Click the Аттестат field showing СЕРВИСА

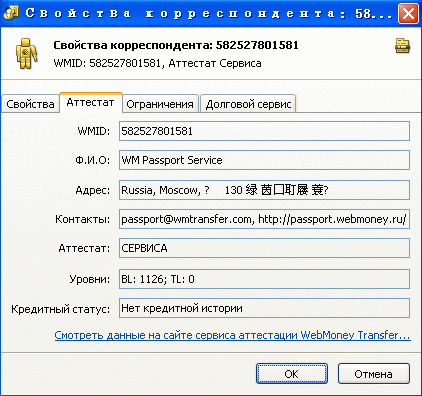pyautogui.click(x=264, y=248)
